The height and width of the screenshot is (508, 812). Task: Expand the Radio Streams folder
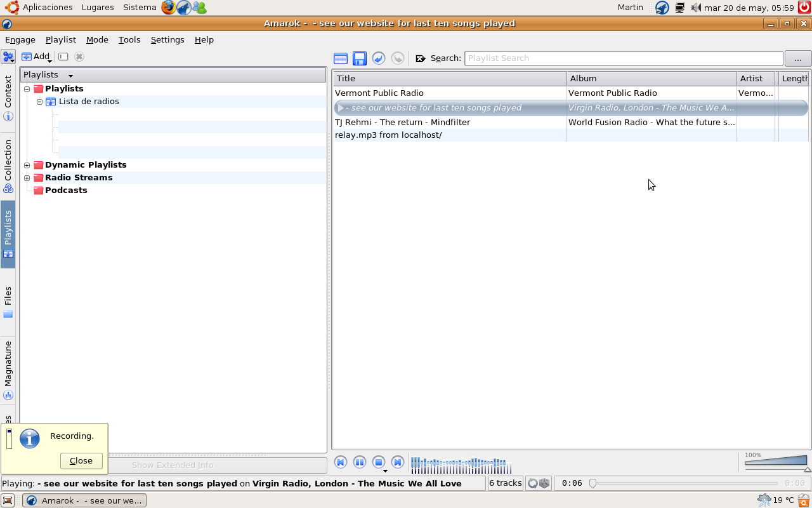coord(27,178)
